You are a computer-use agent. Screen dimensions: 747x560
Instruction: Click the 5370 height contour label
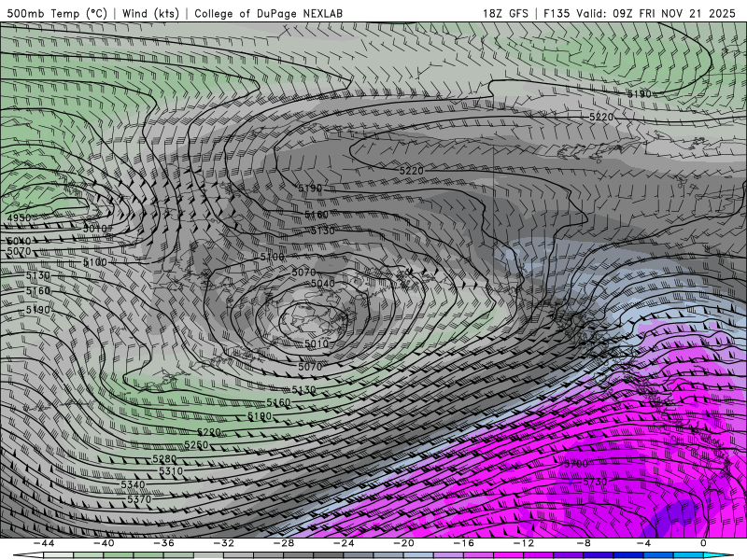(139, 499)
